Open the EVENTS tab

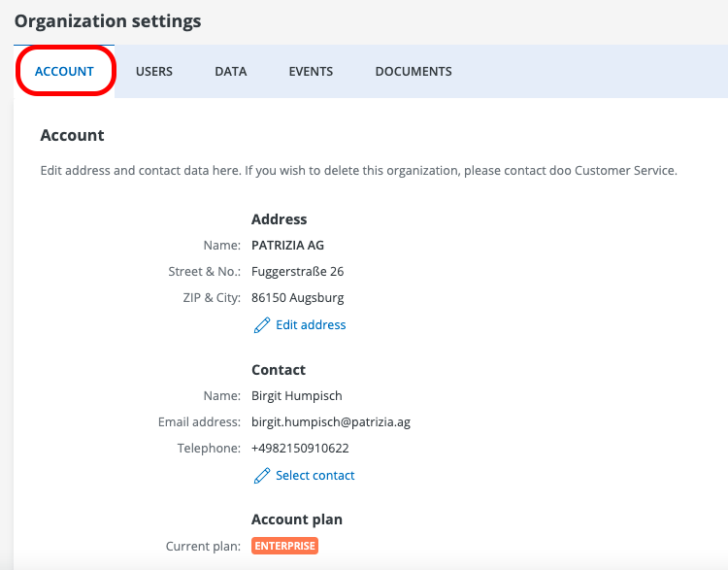[311, 72]
